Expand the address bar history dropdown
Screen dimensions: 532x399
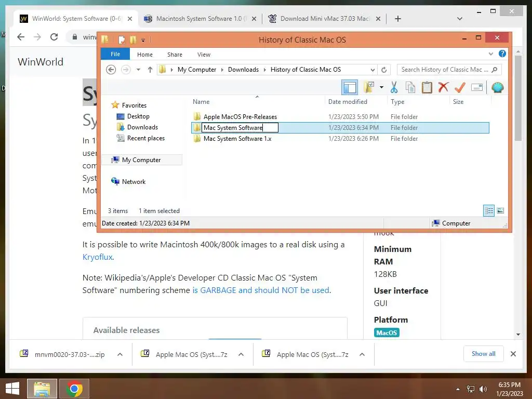tap(373, 70)
